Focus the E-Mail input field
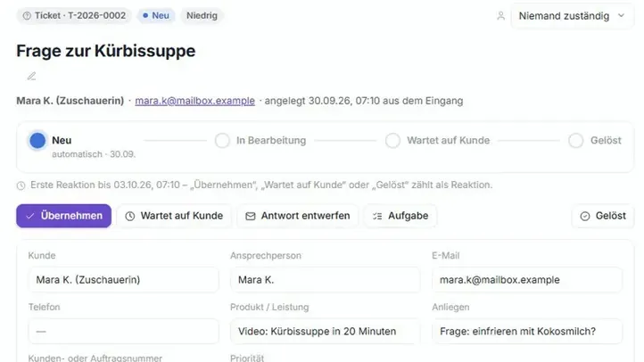644x362 pixels. [527, 280]
